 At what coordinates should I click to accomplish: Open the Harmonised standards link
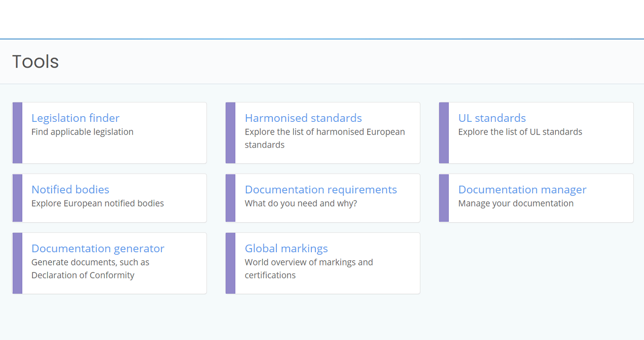click(x=303, y=118)
